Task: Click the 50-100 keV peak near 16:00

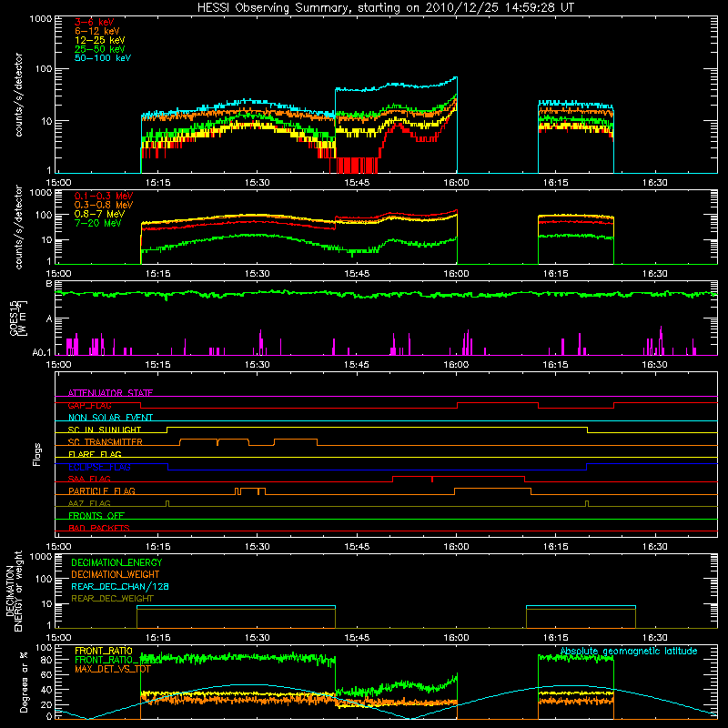Action: (x=455, y=78)
